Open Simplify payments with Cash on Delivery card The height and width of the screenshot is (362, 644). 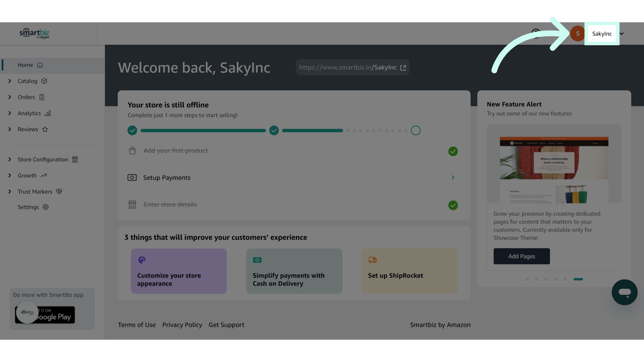294,271
